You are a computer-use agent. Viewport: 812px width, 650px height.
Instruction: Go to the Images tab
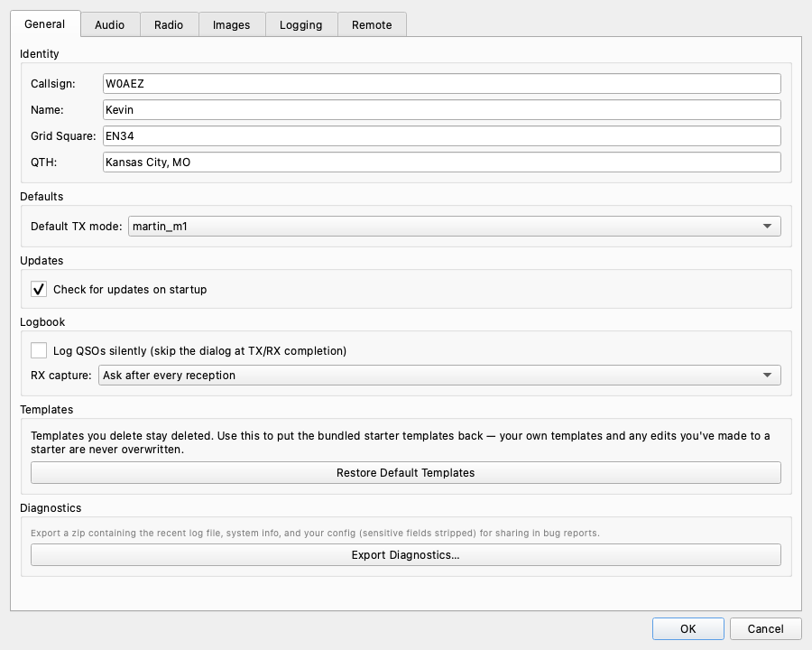[232, 25]
